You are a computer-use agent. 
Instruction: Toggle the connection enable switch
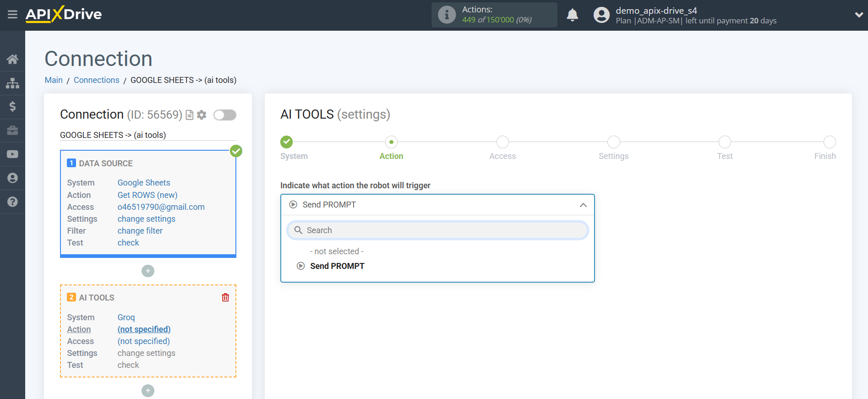(x=224, y=115)
